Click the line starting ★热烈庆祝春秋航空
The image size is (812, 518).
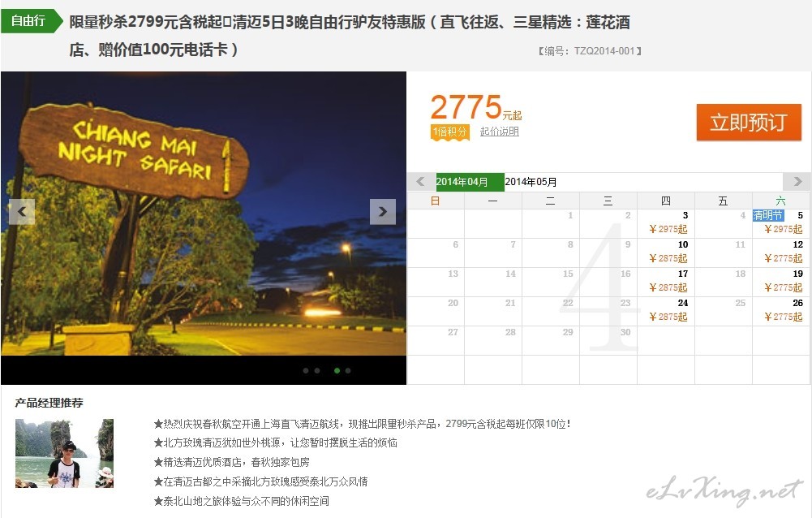(x=363, y=424)
